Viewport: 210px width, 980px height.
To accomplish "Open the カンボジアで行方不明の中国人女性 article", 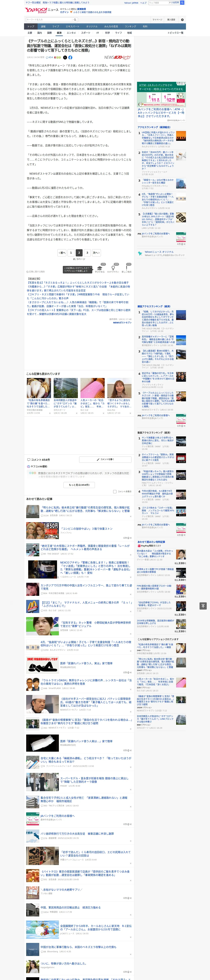I will coord(87,587).
